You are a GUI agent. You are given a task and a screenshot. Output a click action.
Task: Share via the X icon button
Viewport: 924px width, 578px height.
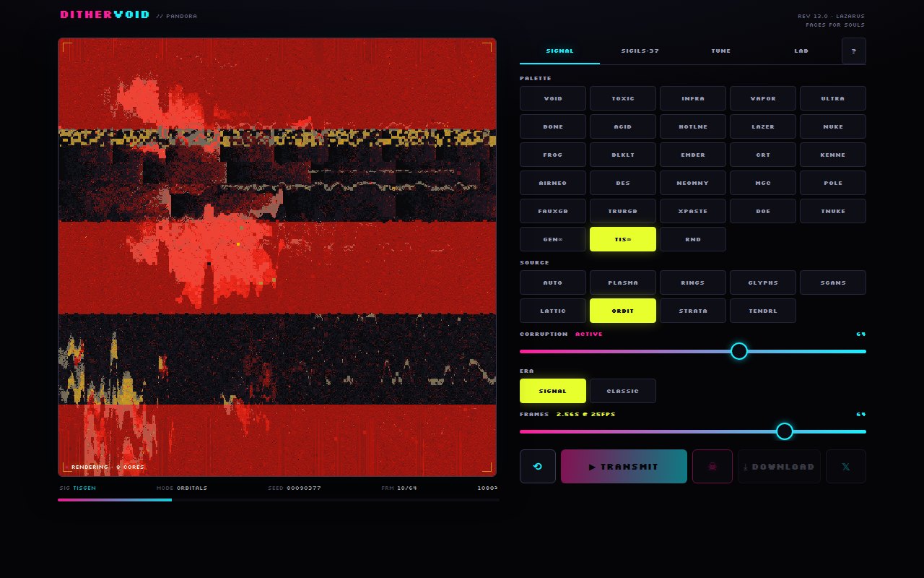point(846,466)
